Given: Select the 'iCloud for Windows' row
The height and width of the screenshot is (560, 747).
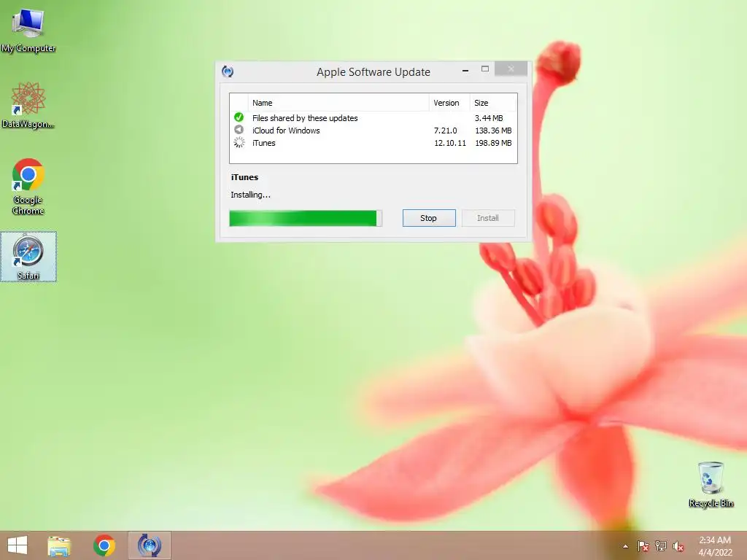Looking at the screenshot, I should coord(373,131).
